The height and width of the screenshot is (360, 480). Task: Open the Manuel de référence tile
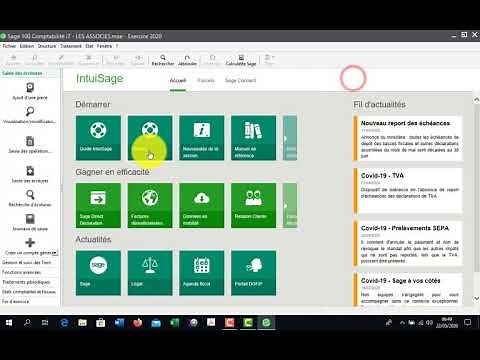click(253, 138)
